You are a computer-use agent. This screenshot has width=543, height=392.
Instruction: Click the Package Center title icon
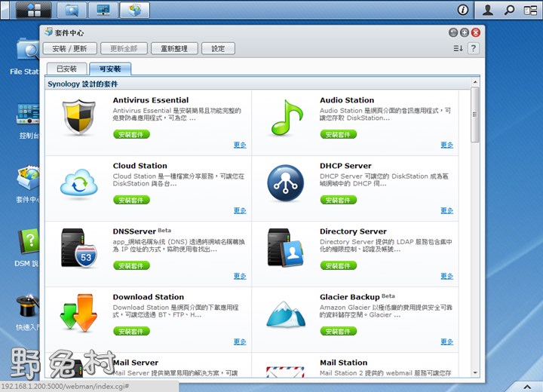[x=49, y=32]
